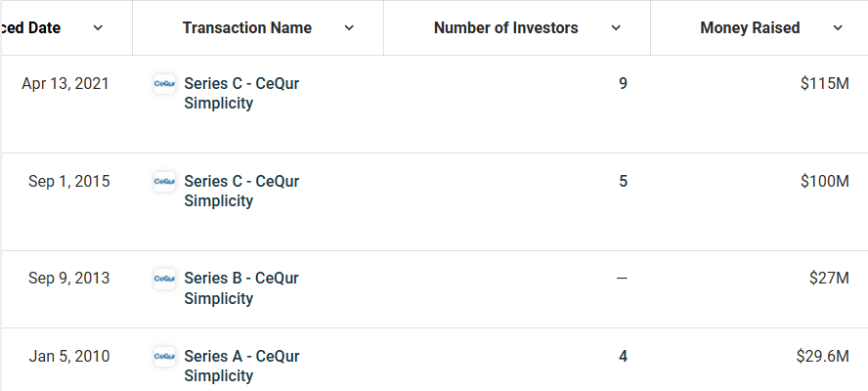Viewport: 868px width, 391px height.
Task: Open Money Raised column dropdown chevron
Action: point(838,27)
